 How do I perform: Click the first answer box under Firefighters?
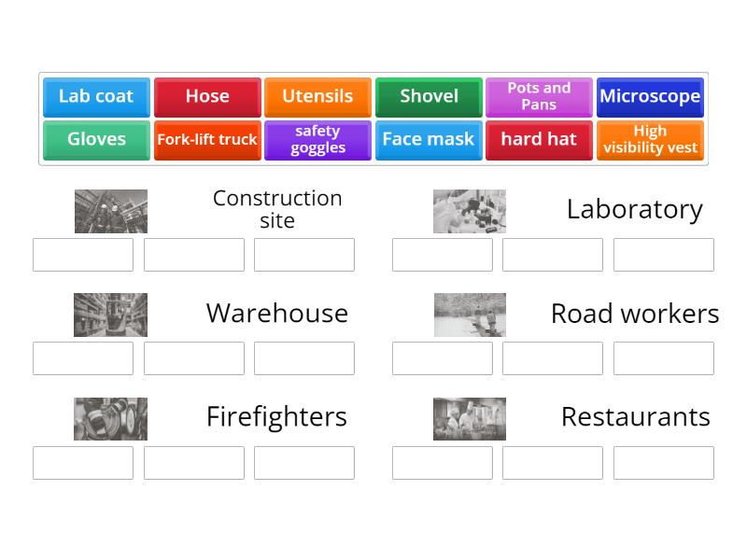[82, 462]
